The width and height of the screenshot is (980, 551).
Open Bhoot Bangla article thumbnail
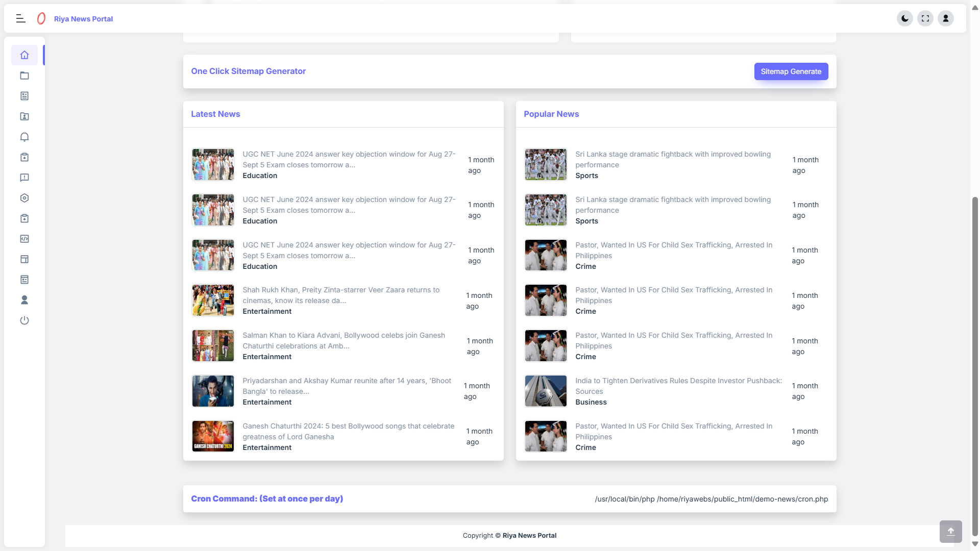[213, 391]
